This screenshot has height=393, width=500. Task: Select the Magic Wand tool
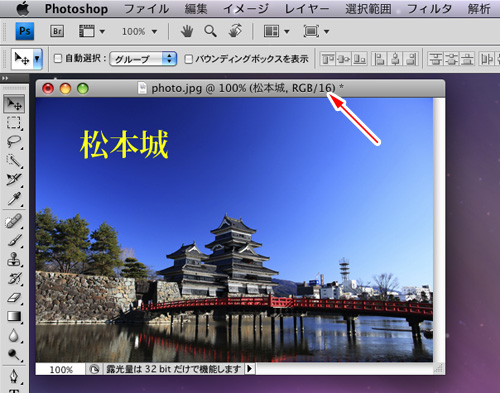(x=14, y=161)
